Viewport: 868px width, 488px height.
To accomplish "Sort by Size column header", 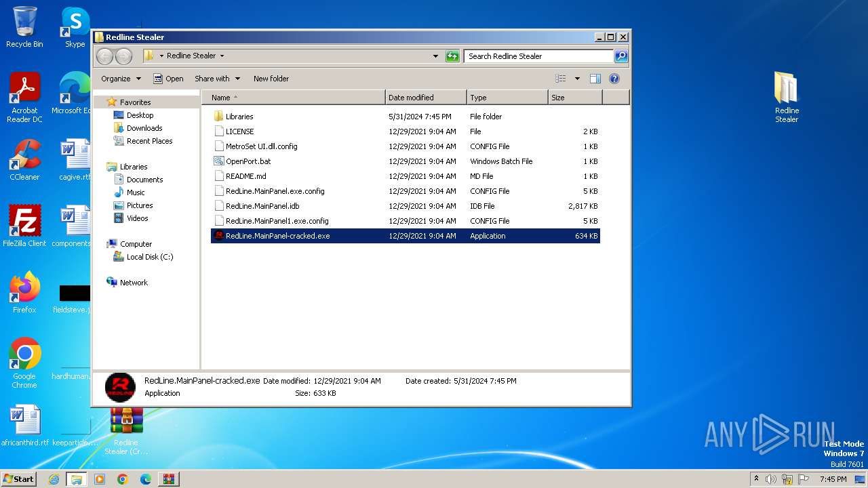I will pos(575,98).
